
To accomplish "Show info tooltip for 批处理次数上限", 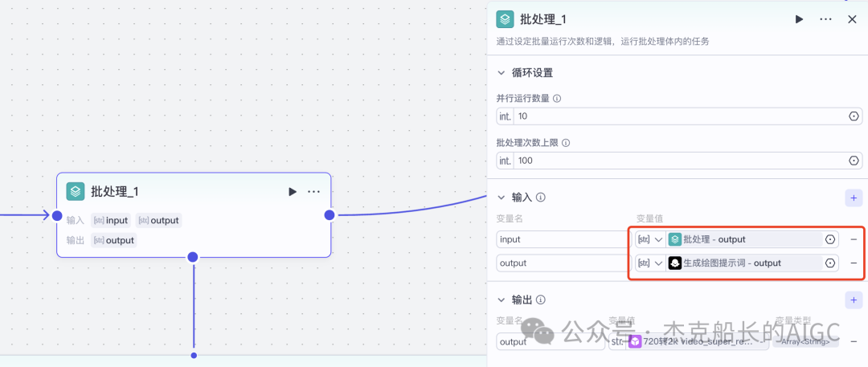I will tap(566, 143).
